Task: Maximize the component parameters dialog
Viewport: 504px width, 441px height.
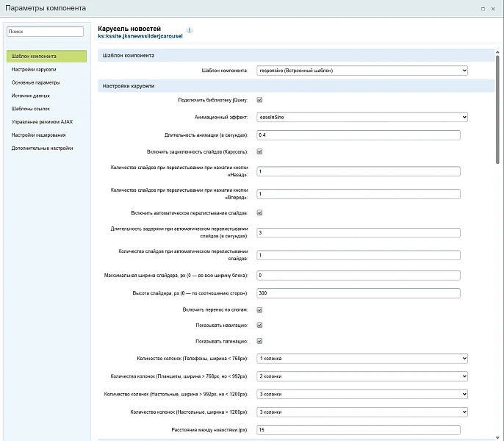Action: [x=483, y=9]
